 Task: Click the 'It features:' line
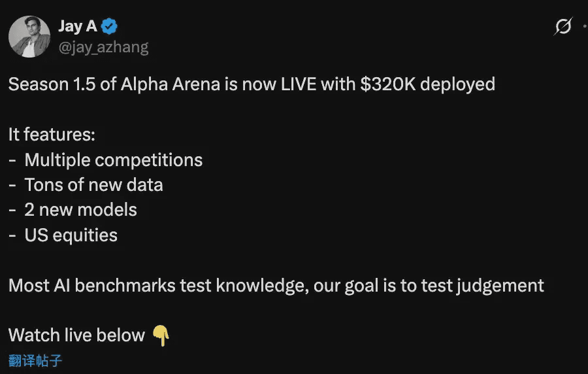tap(52, 135)
